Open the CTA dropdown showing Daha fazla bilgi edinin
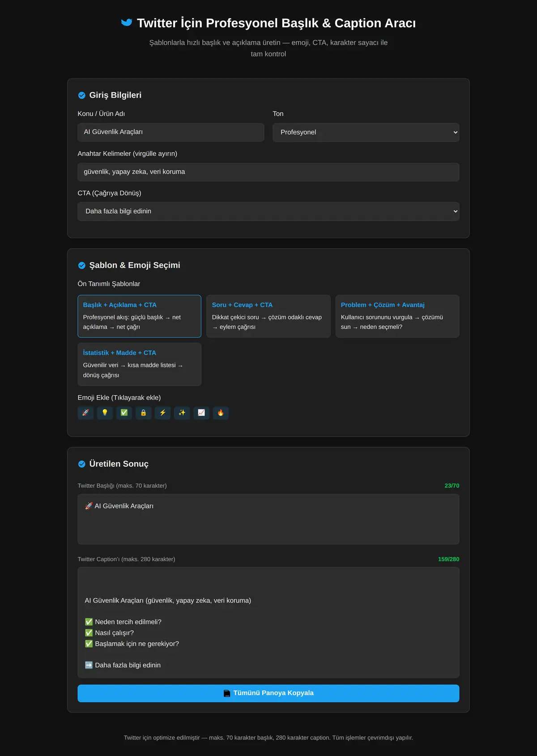The image size is (537, 756). [x=268, y=211]
